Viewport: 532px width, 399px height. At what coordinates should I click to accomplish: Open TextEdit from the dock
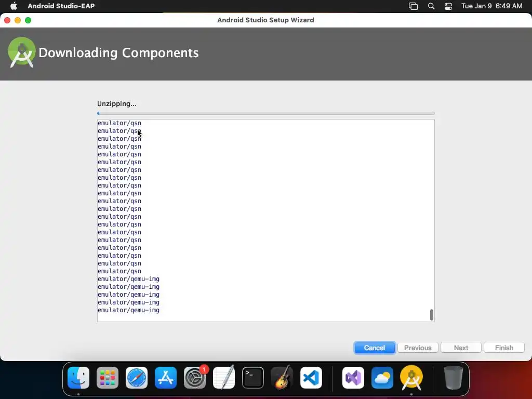[x=224, y=378]
